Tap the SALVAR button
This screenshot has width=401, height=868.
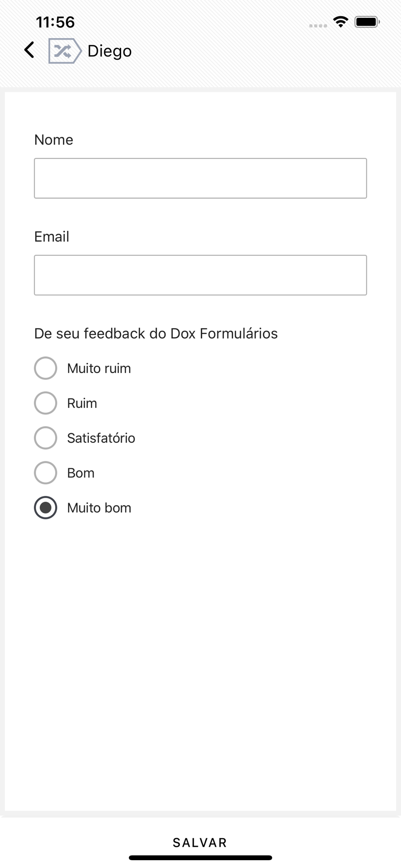coord(200,842)
